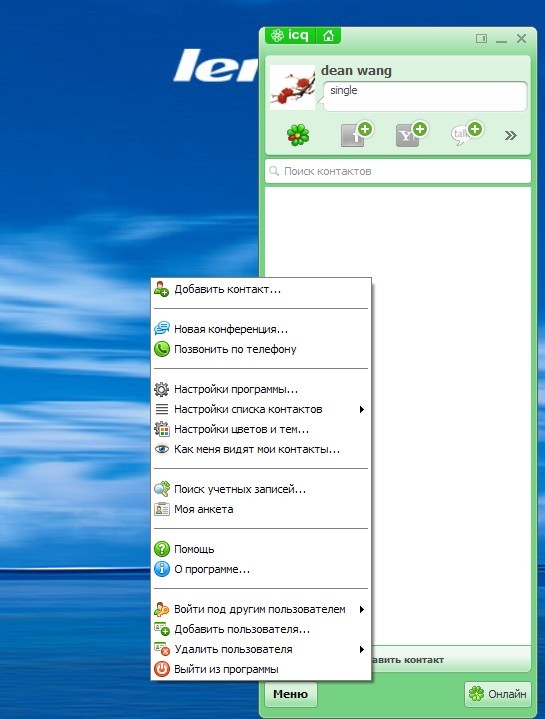Add a Facebook account icon
The image size is (545, 719).
pyautogui.click(x=357, y=134)
